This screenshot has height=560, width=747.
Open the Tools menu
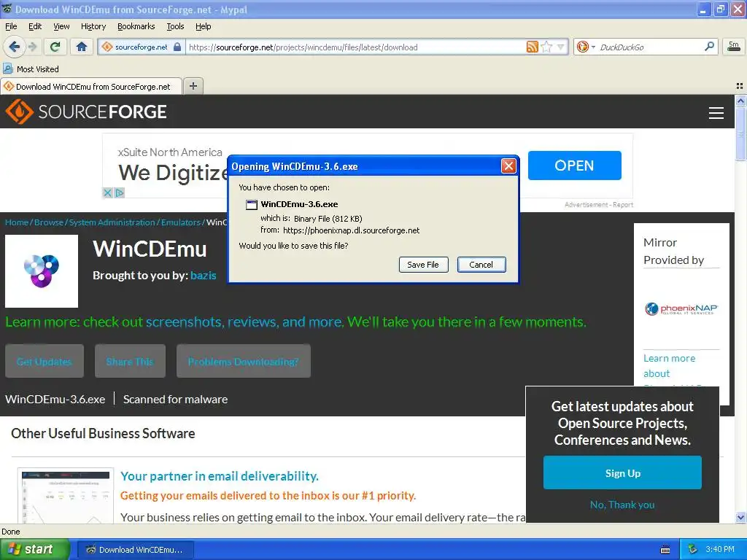175,26
